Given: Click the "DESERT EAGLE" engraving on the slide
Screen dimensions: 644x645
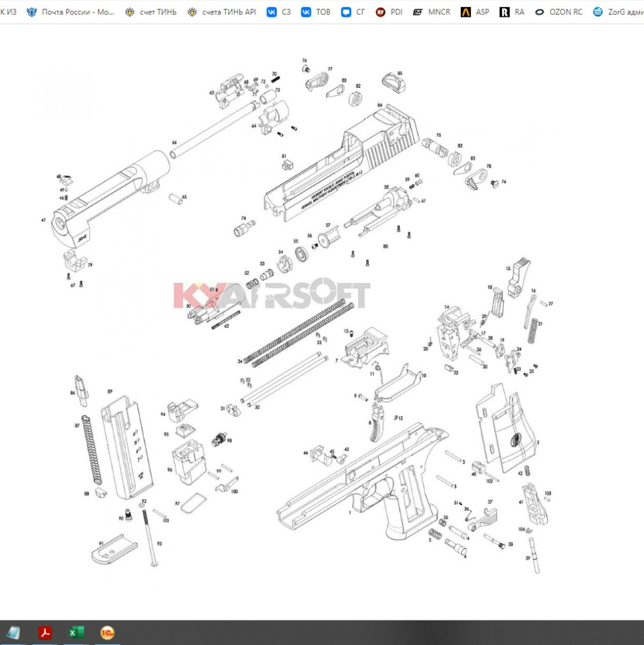Looking at the screenshot, I should [321, 190].
